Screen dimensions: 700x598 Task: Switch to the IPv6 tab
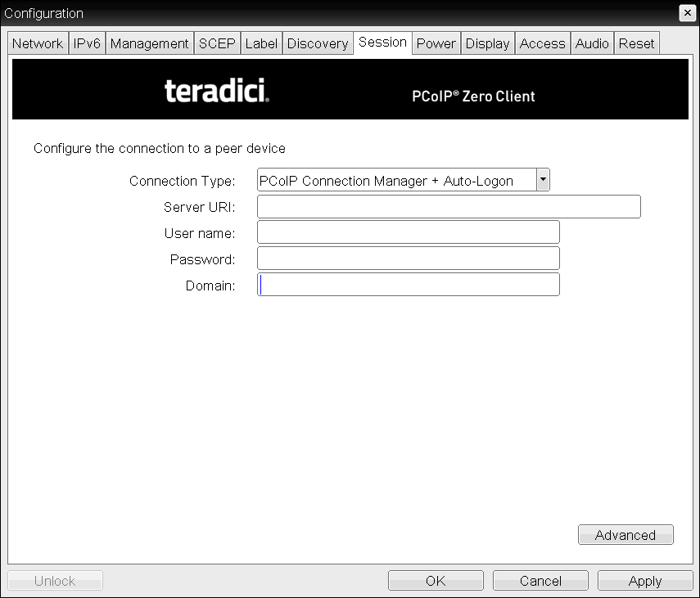pyautogui.click(x=87, y=43)
